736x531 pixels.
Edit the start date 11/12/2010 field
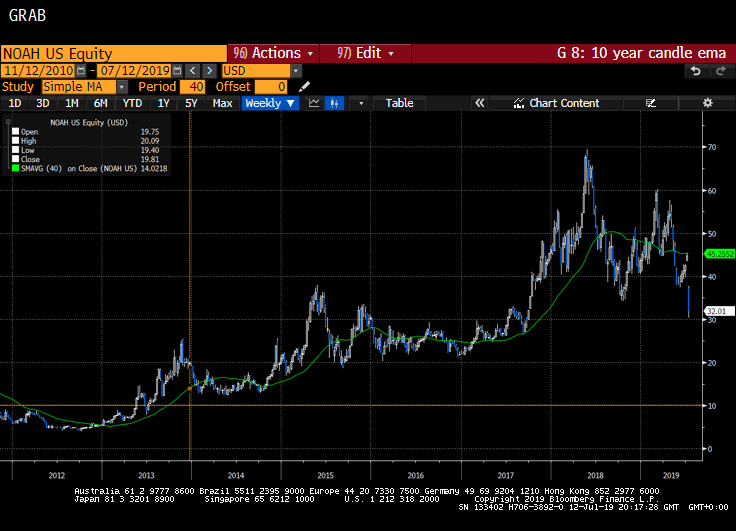pyautogui.click(x=38, y=71)
